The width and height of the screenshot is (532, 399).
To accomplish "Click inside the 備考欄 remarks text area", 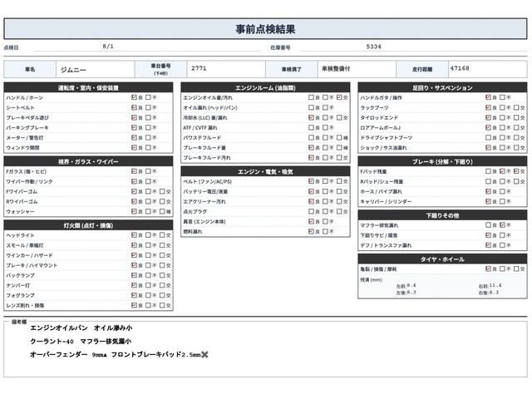I will coord(265,349).
